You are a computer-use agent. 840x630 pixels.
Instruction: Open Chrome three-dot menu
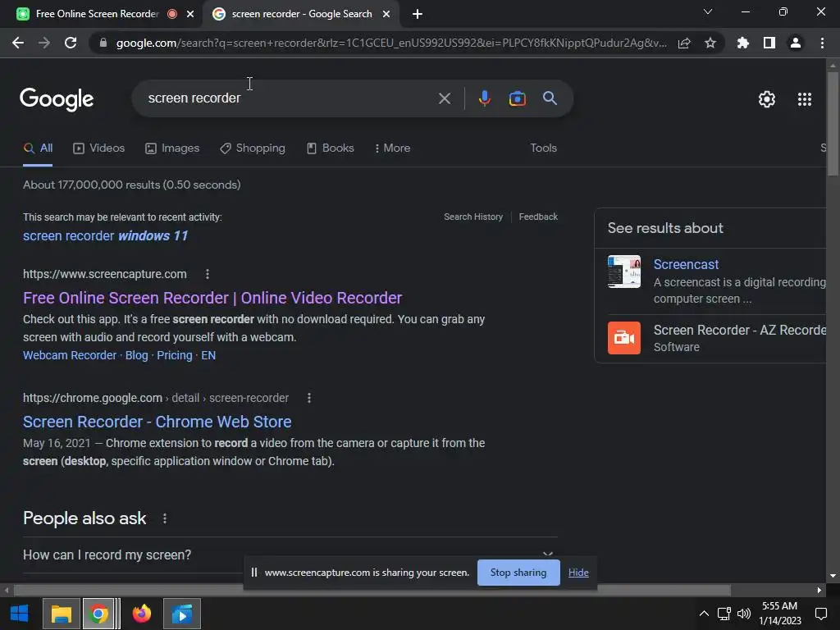pyautogui.click(x=822, y=43)
